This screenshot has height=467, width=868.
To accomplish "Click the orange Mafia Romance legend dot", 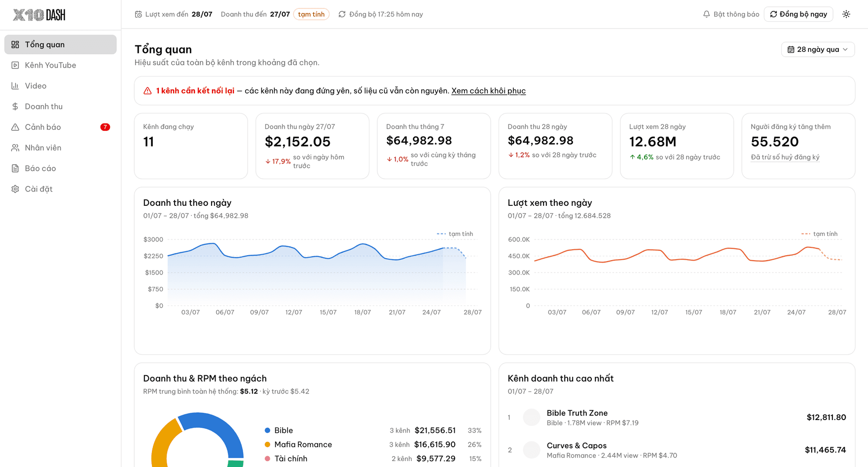I will point(267,444).
